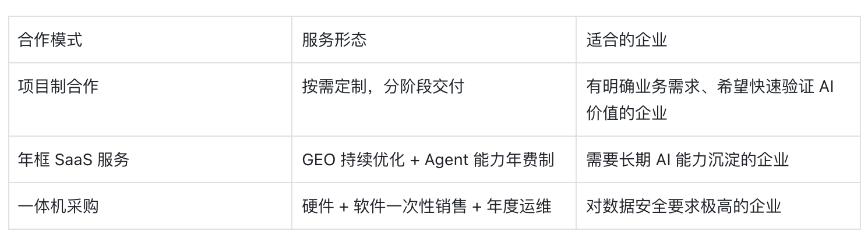Click the 按需定制，分阶段交付 cell
The image size is (868, 235).
pyautogui.click(x=434, y=99)
